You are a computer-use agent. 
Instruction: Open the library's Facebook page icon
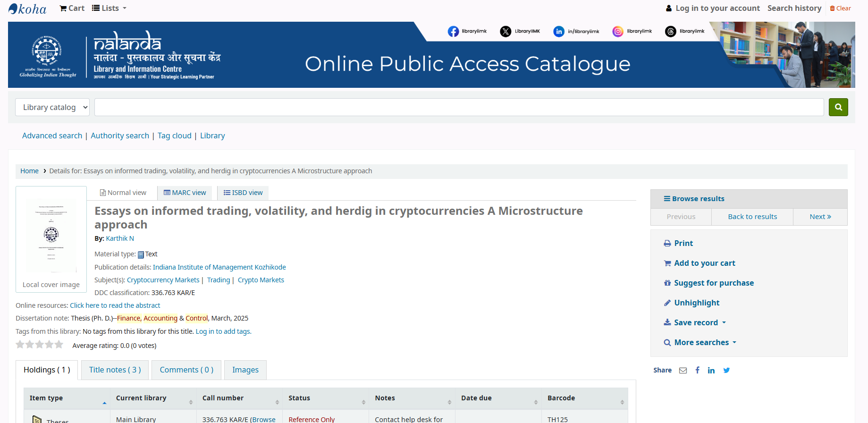[453, 32]
